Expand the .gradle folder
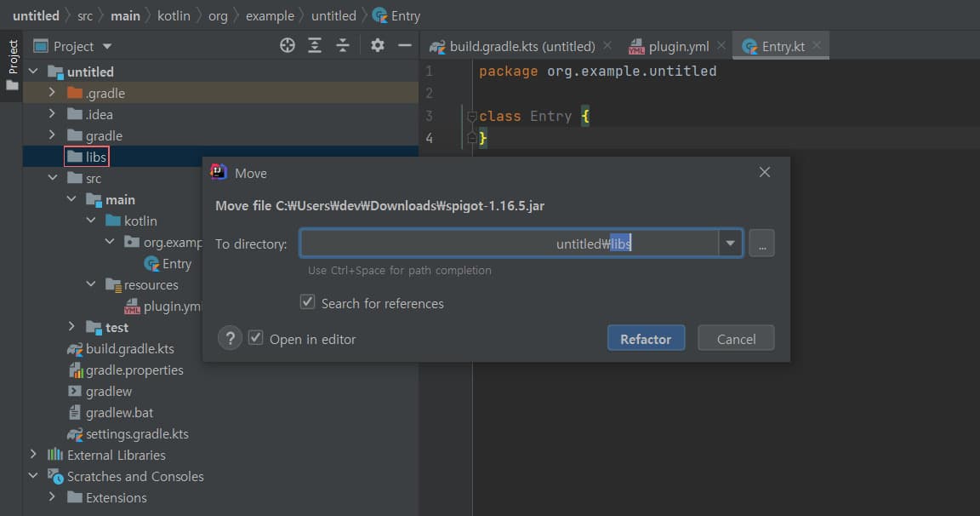980x516 pixels. pyautogui.click(x=53, y=93)
